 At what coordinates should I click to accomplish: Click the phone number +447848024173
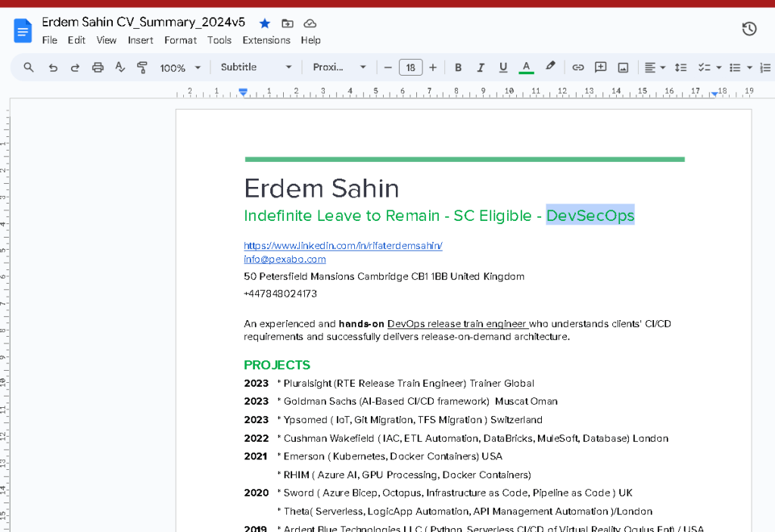point(280,294)
